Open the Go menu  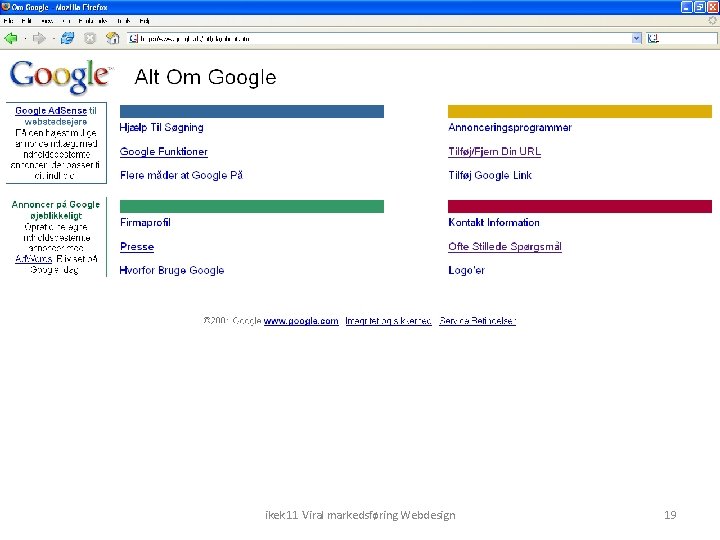point(67,21)
